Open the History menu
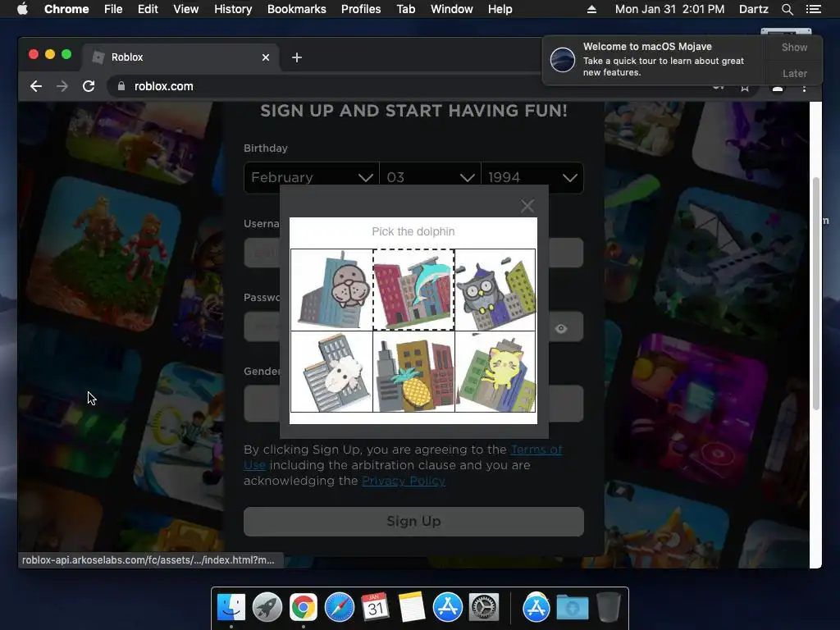840x630 pixels. click(233, 9)
